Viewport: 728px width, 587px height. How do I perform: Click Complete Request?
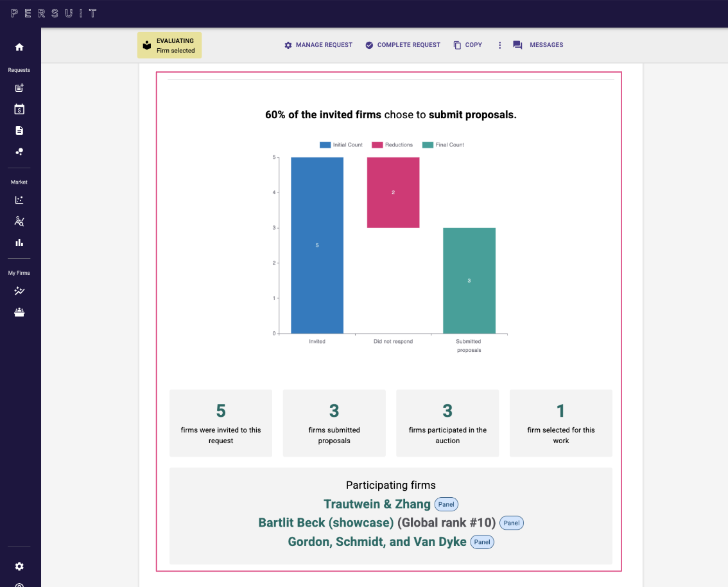403,45
